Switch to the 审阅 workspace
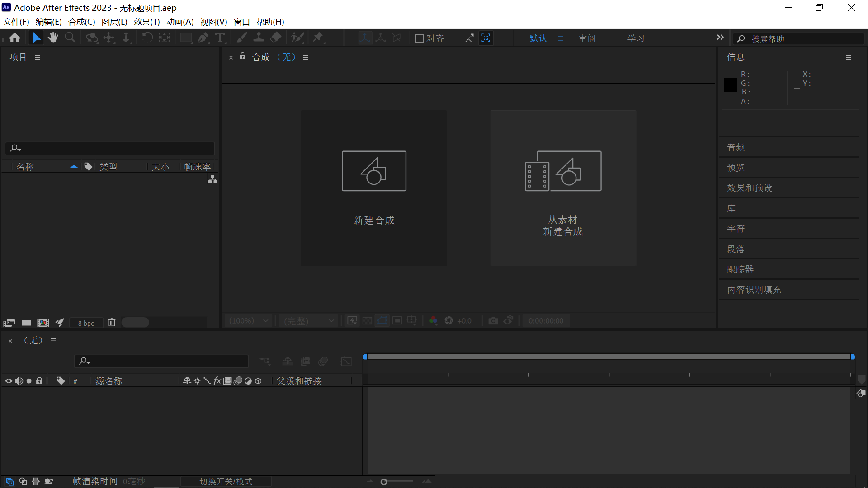 pyautogui.click(x=587, y=38)
